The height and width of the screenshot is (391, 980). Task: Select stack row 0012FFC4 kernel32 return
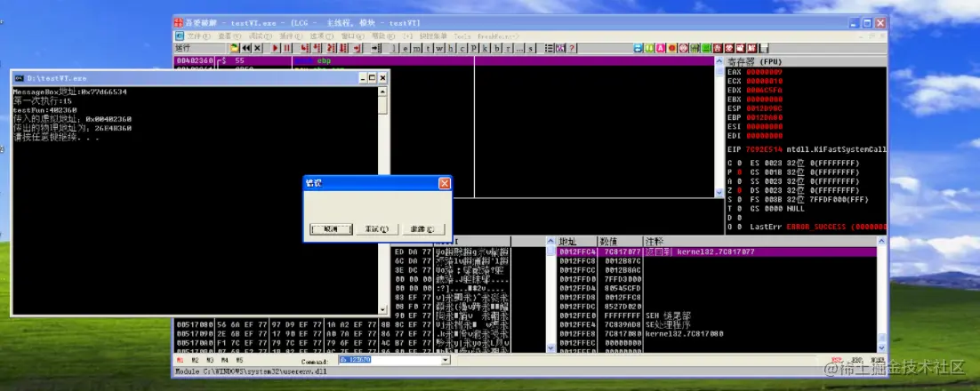point(716,251)
